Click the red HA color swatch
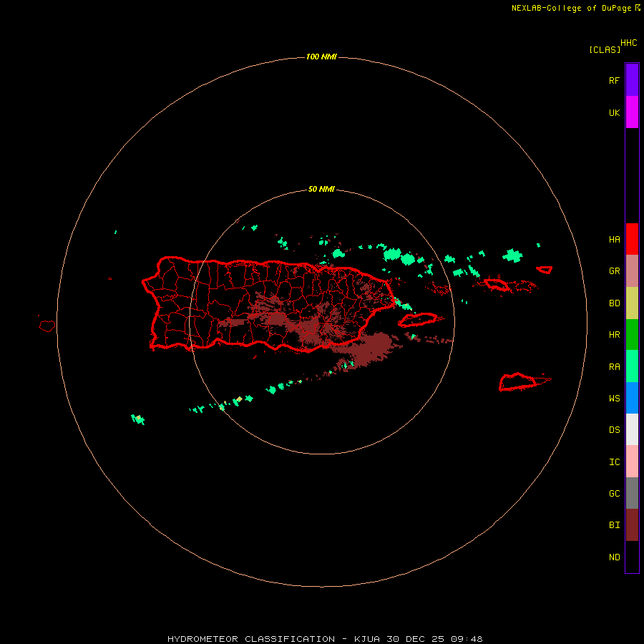The height and width of the screenshot is (644, 644). tap(632, 239)
